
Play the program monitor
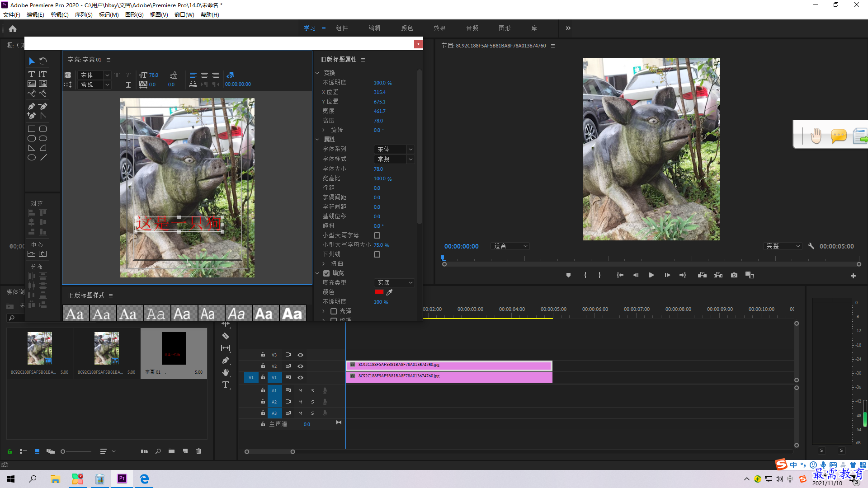tap(651, 275)
